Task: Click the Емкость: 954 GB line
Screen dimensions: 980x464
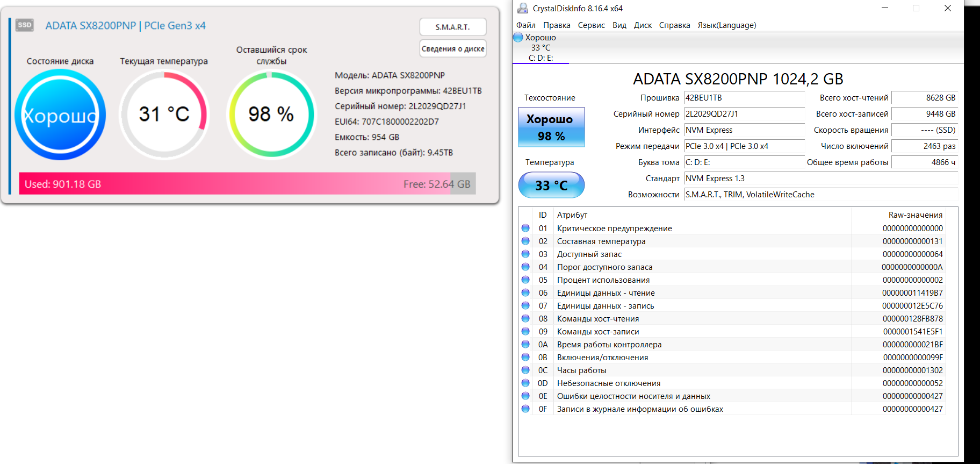Action: click(367, 137)
